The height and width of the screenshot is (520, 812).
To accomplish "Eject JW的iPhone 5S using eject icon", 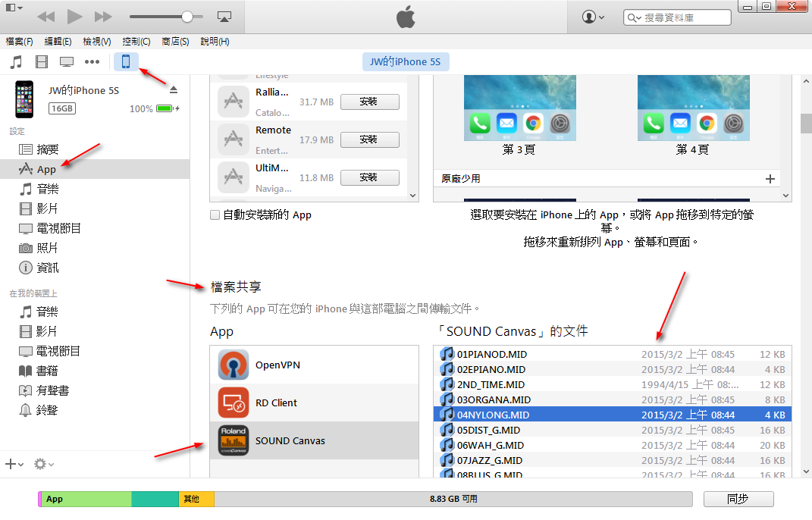I will (x=174, y=90).
